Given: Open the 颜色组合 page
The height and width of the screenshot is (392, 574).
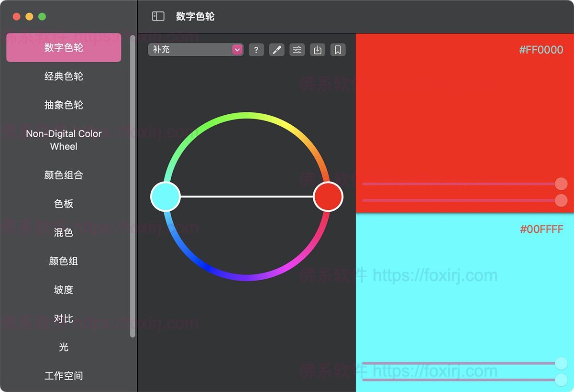Looking at the screenshot, I should (x=64, y=175).
